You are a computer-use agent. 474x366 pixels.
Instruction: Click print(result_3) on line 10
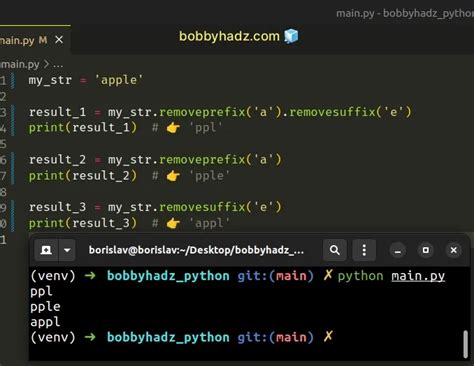tap(83, 223)
